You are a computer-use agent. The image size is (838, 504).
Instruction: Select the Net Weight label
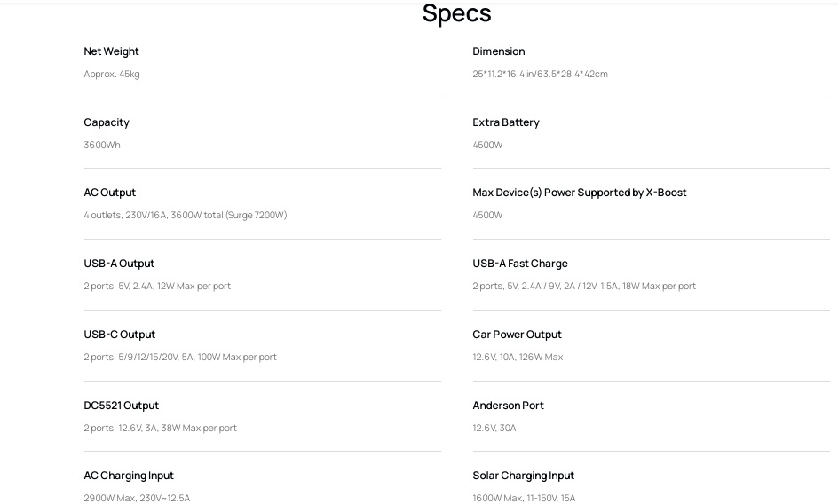pos(111,51)
